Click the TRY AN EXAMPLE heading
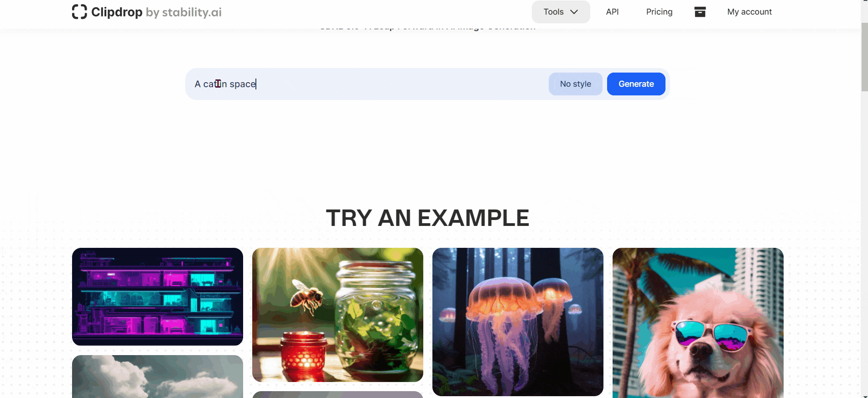868x398 pixels. (427, 218)
